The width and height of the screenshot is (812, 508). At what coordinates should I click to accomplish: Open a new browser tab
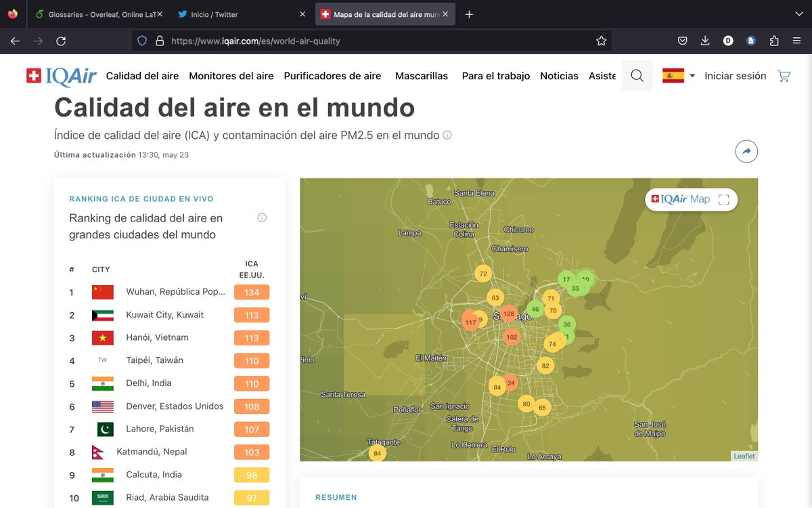click(469, 14)
